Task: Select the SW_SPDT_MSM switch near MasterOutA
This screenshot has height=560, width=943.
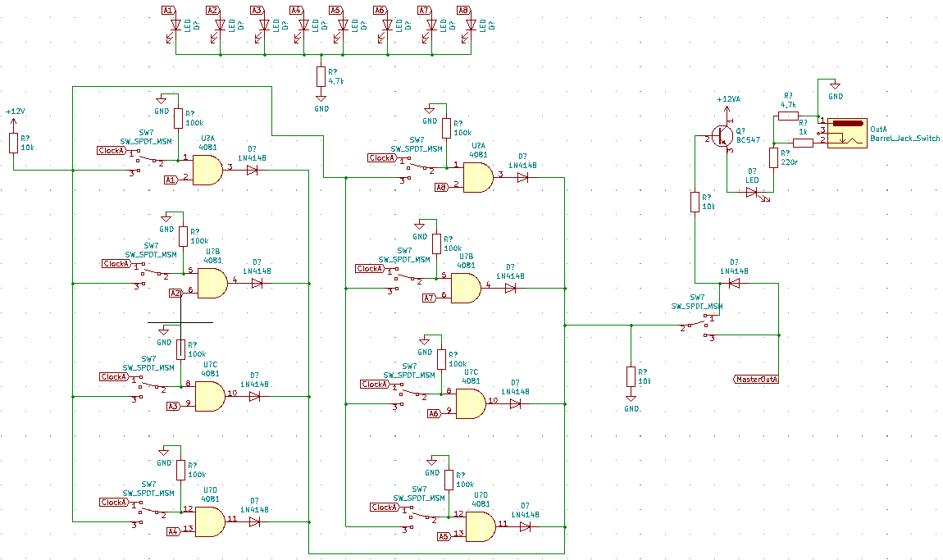Action: point(698,326)
